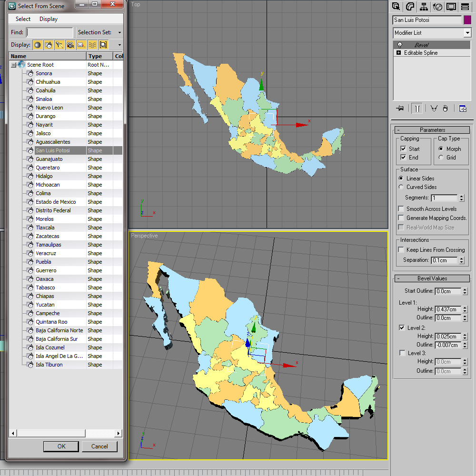The height and width of the screenshot is (476, 476).
Task: Toggle display of Cameras in Select From Scene
Action: tap(71, 44)
